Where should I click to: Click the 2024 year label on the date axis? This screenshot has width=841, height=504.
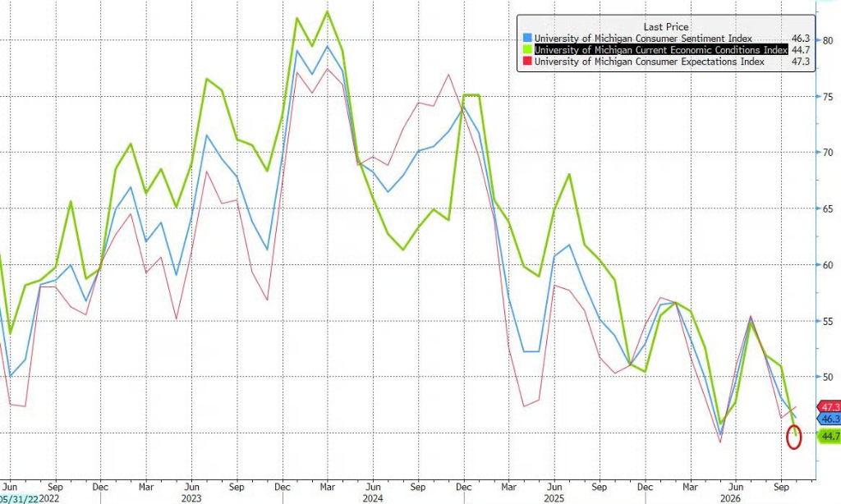tap(373, 498)
